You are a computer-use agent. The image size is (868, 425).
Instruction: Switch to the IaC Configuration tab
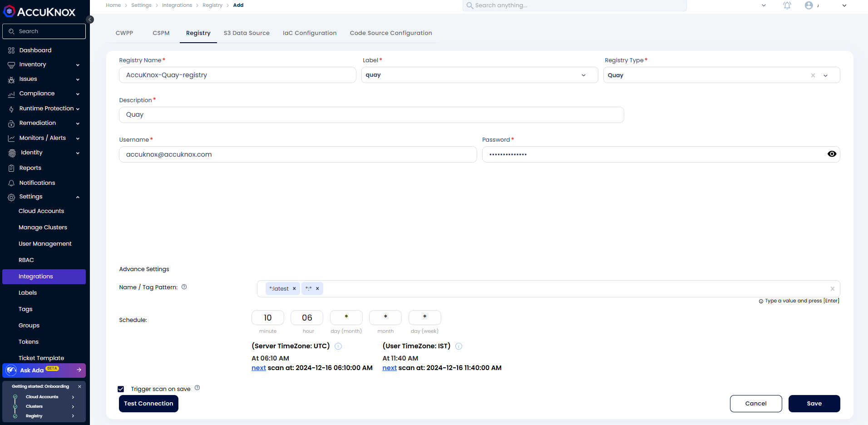coord(310,33)
